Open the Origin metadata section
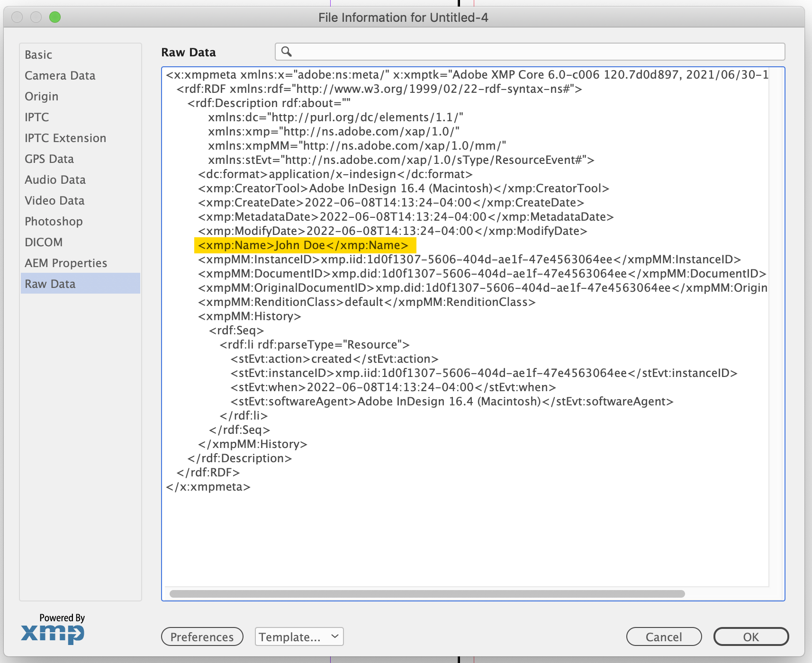The height and width of the screenshot is (663, 812). (x=42, y=96)
